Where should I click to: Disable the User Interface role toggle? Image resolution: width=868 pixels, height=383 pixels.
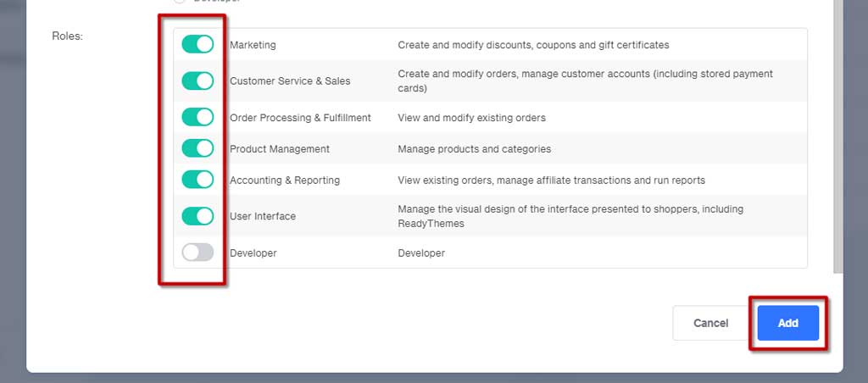[x=198, y=216]
